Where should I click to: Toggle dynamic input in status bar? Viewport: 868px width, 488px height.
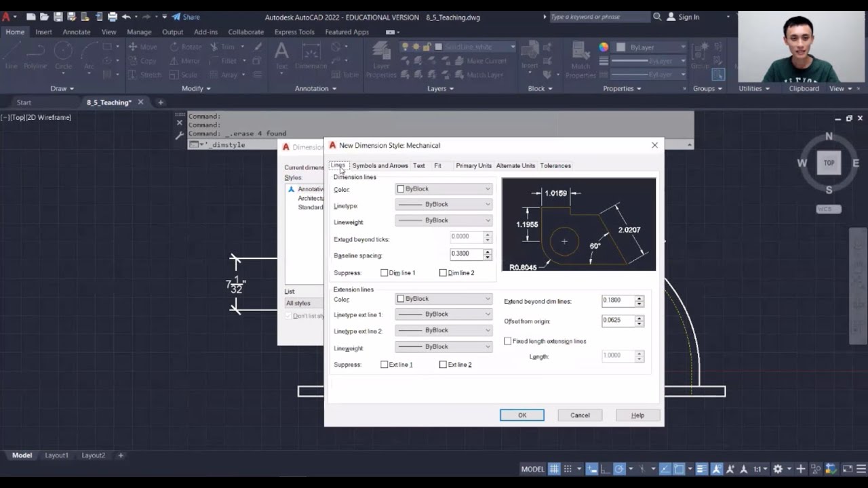[591, 469]
